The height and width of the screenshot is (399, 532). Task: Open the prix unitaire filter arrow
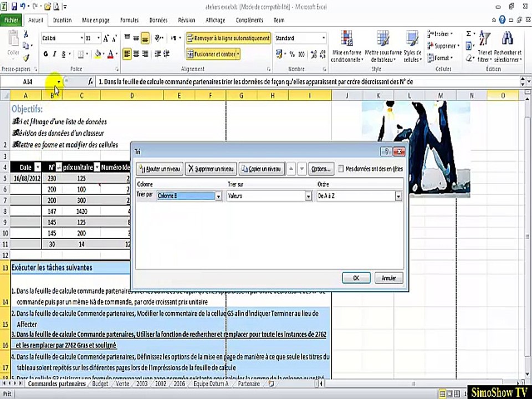(97, 167)
